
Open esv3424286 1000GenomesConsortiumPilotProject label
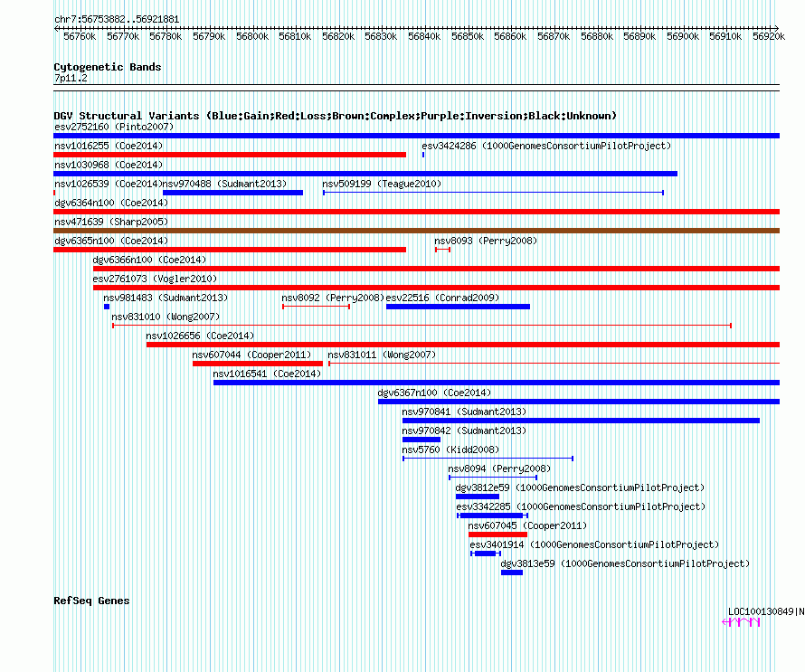[x=546, y=146]
